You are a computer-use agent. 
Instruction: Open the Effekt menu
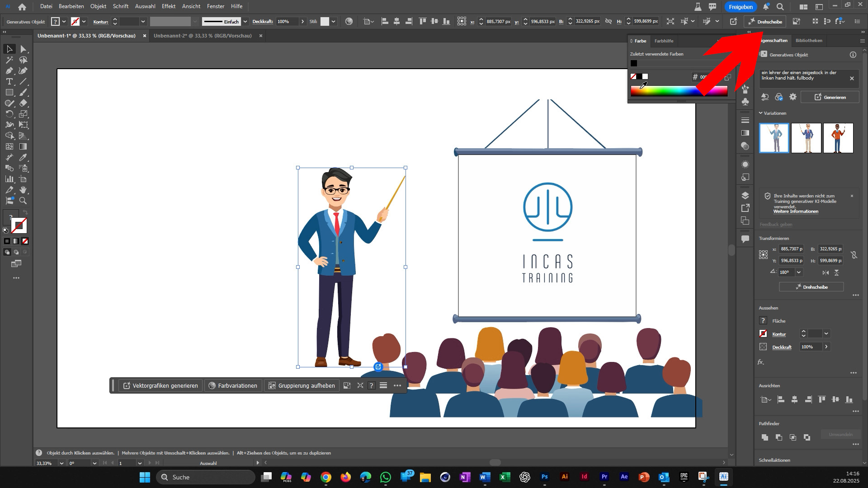(169, 6)
